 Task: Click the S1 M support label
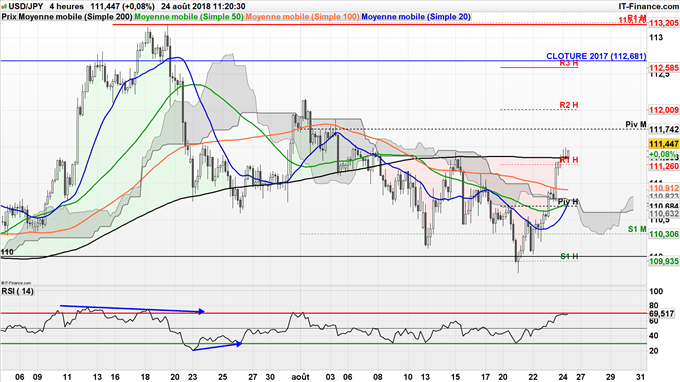point(637,229)
